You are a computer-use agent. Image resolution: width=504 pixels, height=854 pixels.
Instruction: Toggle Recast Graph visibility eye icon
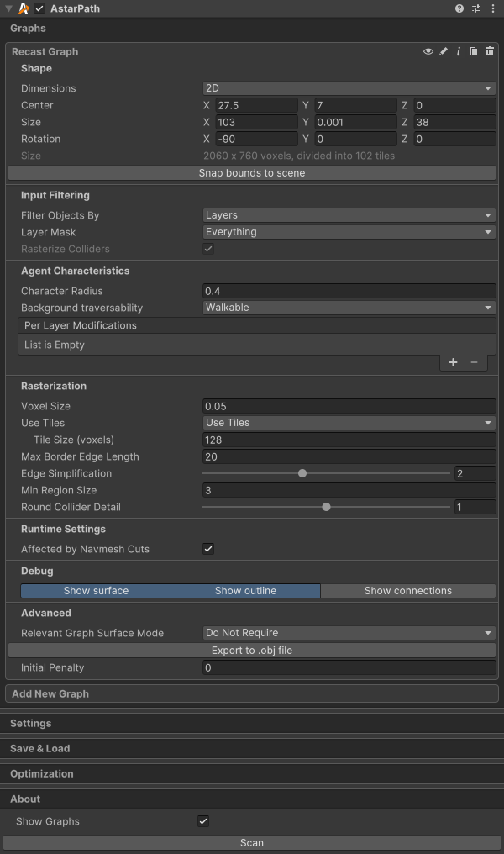click(x=428, y=51)
